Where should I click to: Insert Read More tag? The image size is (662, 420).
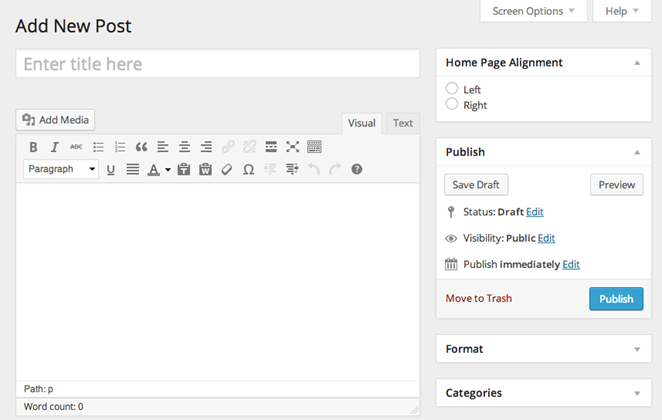coord(271,147)
